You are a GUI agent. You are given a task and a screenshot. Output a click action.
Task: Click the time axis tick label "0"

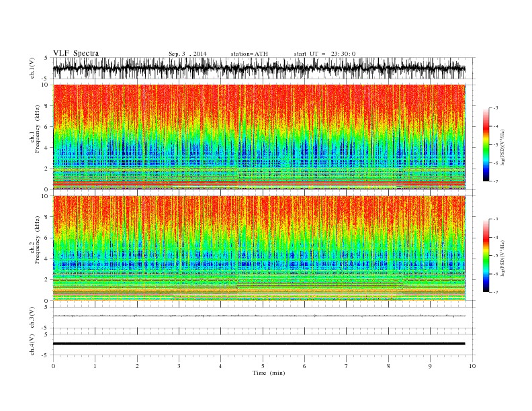(53, 366)
